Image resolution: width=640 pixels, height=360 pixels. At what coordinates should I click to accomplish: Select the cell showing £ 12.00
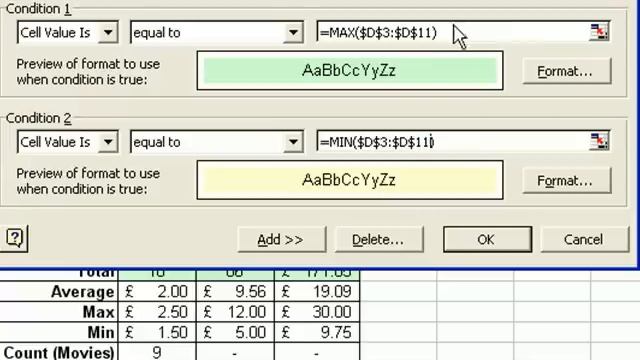click(x=236, y=312)
